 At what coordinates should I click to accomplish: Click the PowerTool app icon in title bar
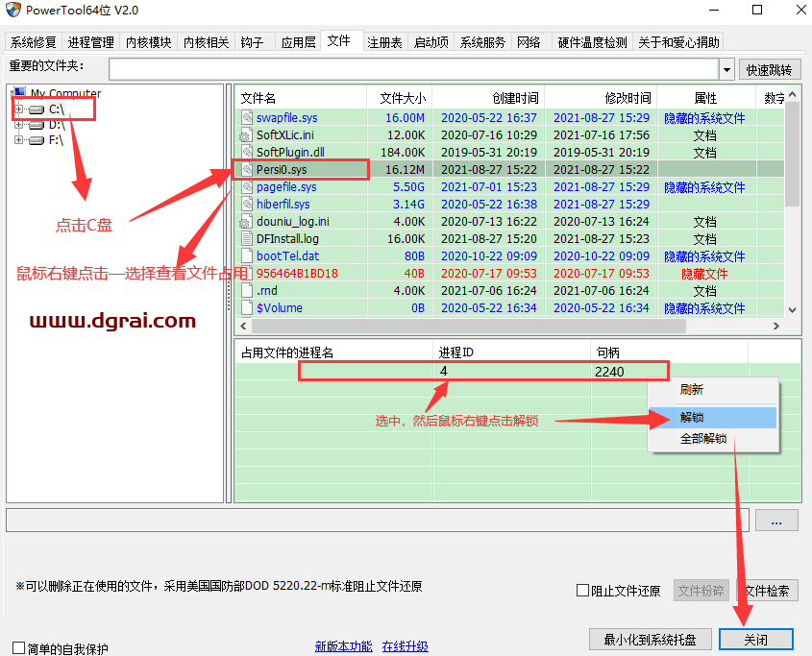14,11
